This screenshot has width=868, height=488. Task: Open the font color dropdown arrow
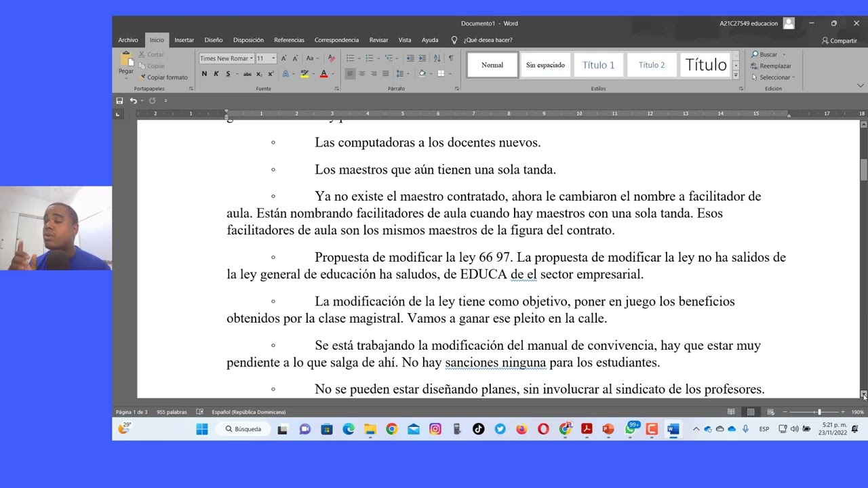tap(332, 74)
